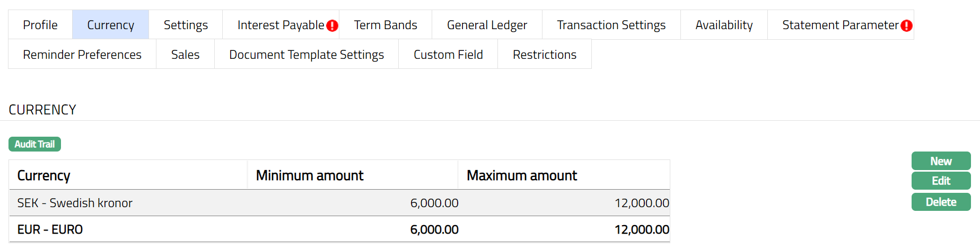The width and height of the screenshot is (980, 249).
Task: Delete the selected currency
Action: click(x=941, y=202)
